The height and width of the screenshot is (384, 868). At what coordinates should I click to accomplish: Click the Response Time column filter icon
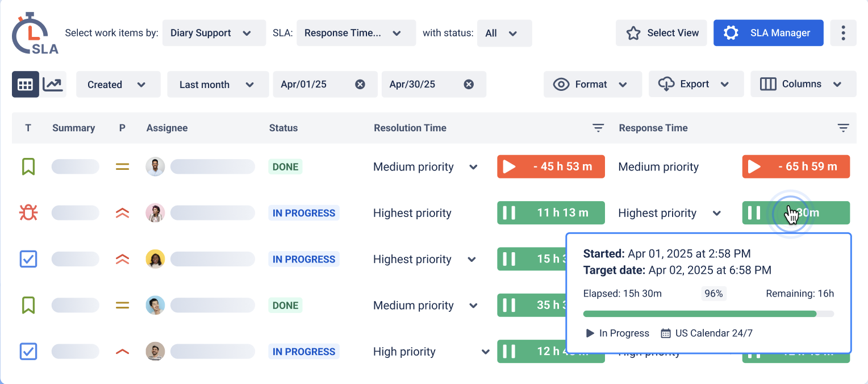843,128
